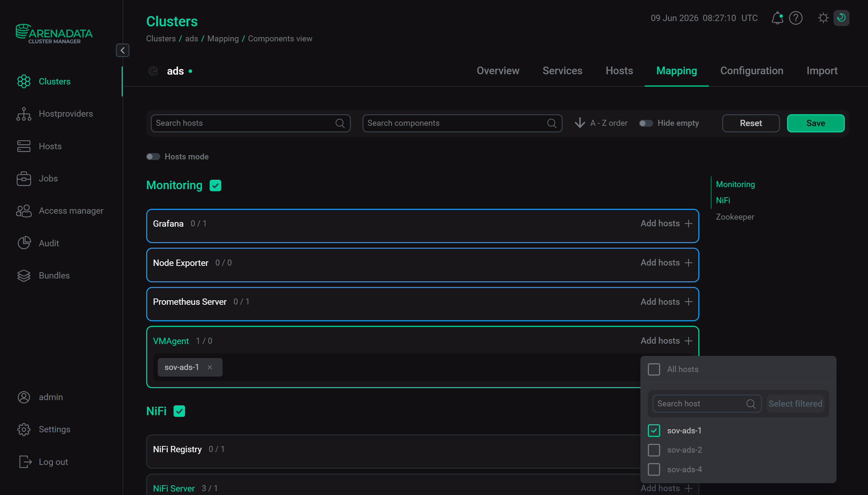The height and width of the screenshot is (495, 868).
Task: Click the search icon in Search components
Action: point(552,123)
